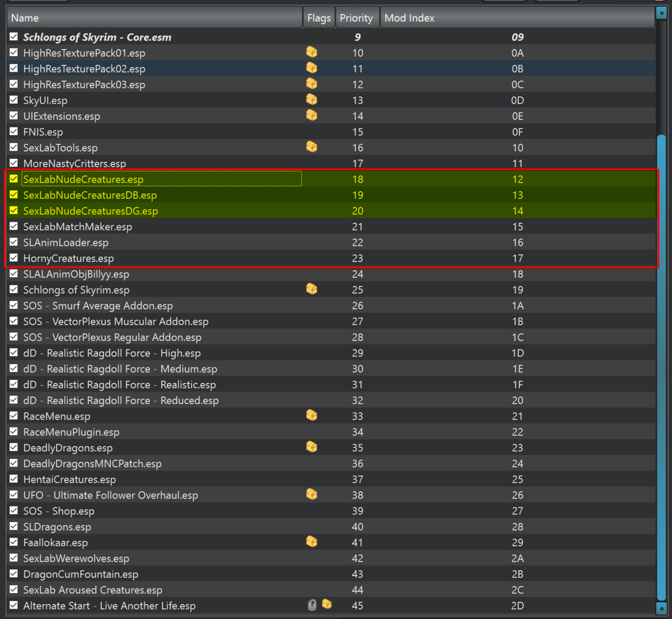Toggle SLAnimLoader.esp checkbox

pos(14,242)
